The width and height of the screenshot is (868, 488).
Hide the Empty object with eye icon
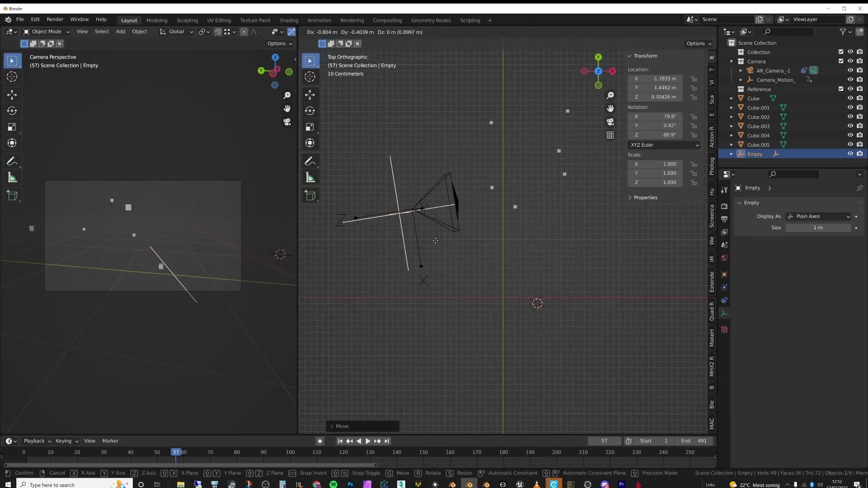(x=850, y=154)
